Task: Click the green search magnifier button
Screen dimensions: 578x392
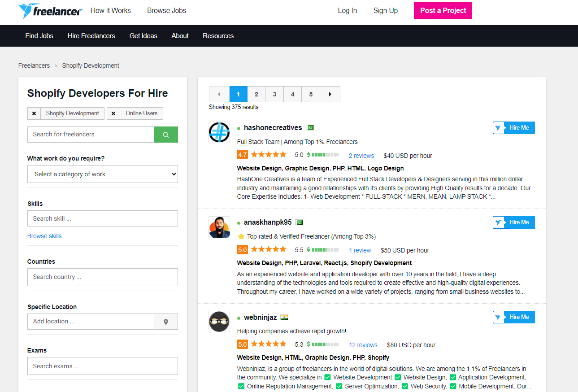Action: pyautogui.click(x=165, y=135)
